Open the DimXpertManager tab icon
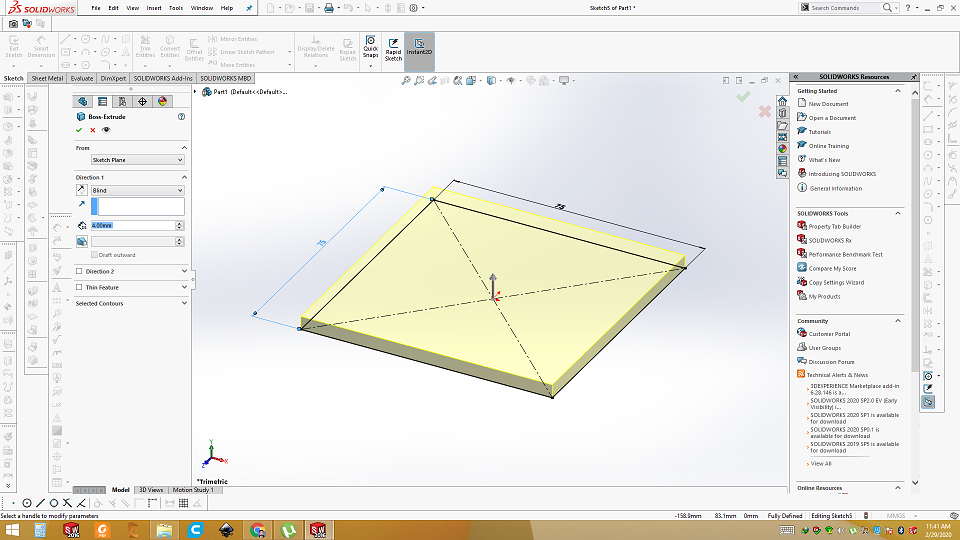The image size is (960, 540). (x=142, y=102)
